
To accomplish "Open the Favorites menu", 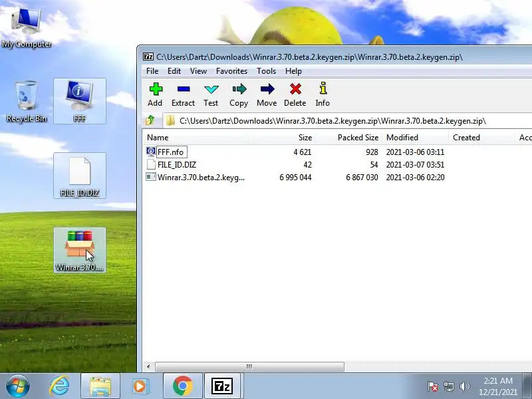I will (x=231, y=71).
